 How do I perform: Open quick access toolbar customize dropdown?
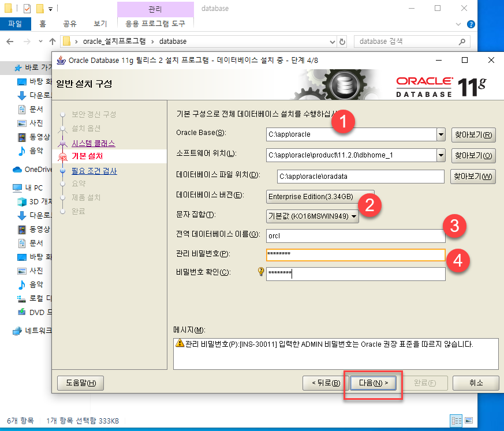pyautogui.click(x=50, y=9)
